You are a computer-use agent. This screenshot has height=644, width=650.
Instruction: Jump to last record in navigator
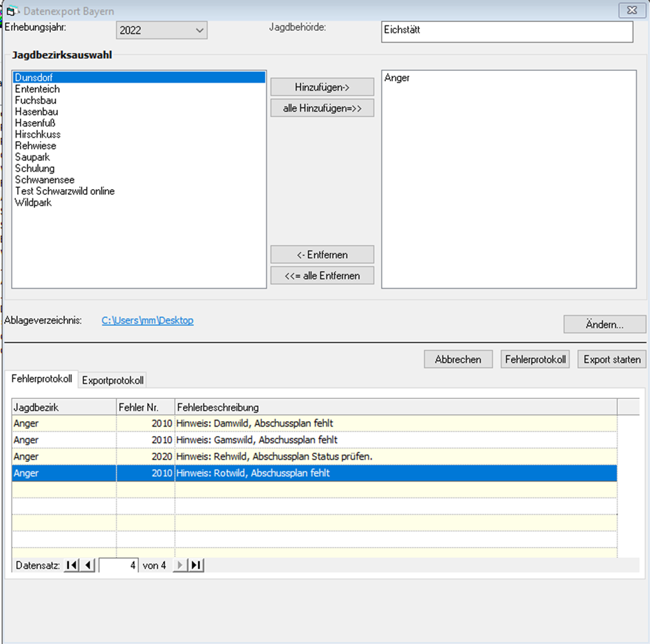coord(196,566)
